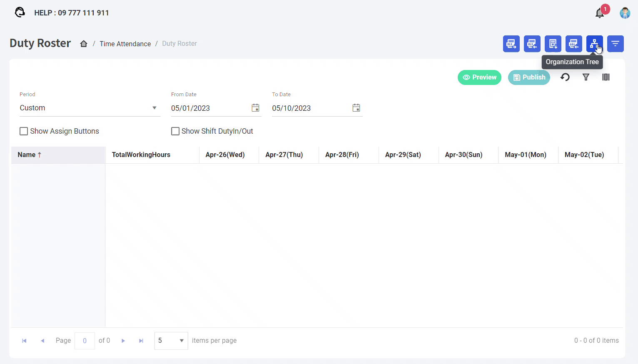638x364 pixels.
Task: Click the document download icon in toolbar
Action: [553, 44]
